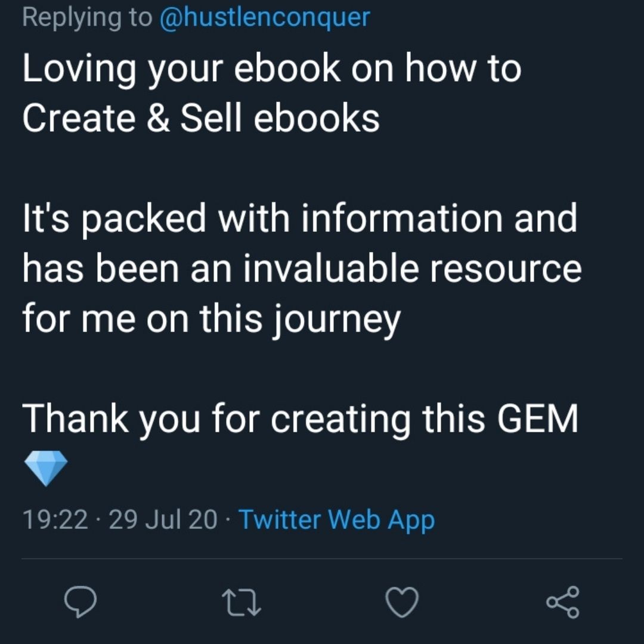Like the tweet with heart icon

coord(402,602)
